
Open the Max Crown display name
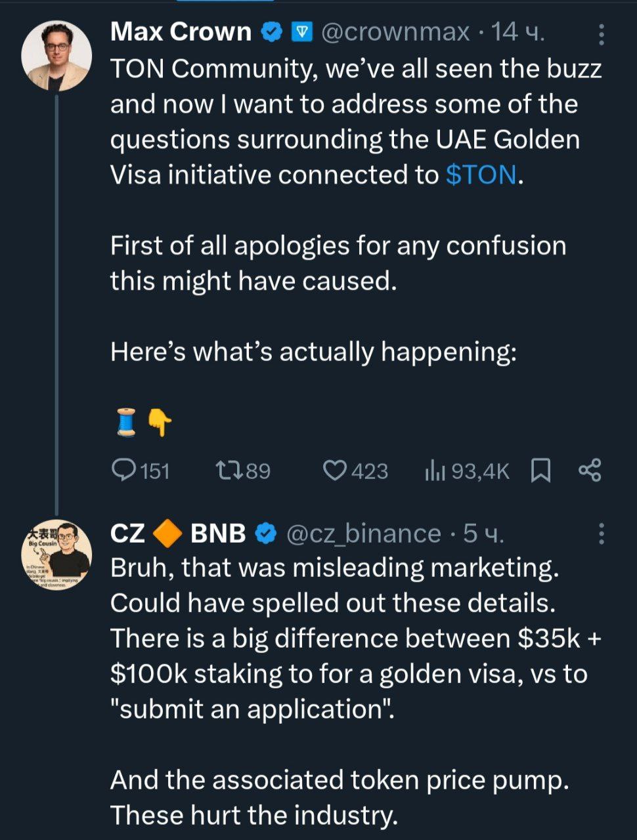[181, 31]
